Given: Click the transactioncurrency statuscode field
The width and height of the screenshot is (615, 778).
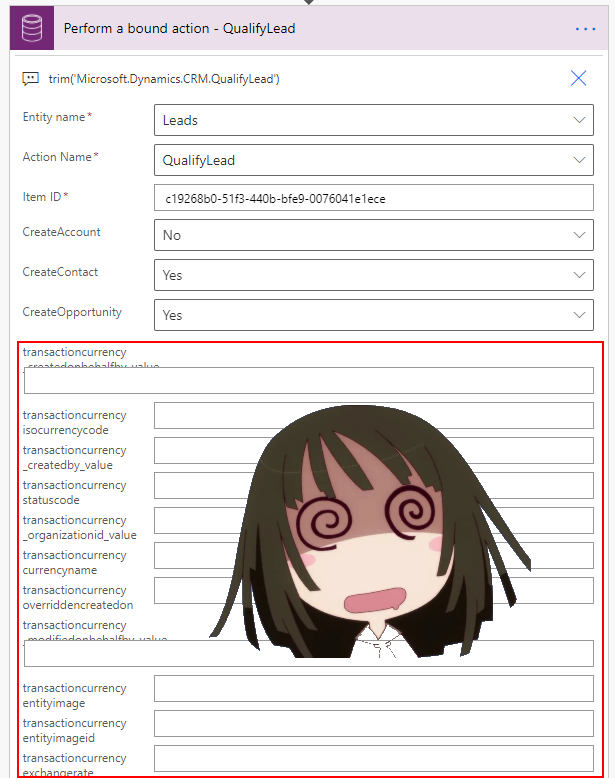Looking at the screenshot, I should pyautogui.click(x=374, y=485).
